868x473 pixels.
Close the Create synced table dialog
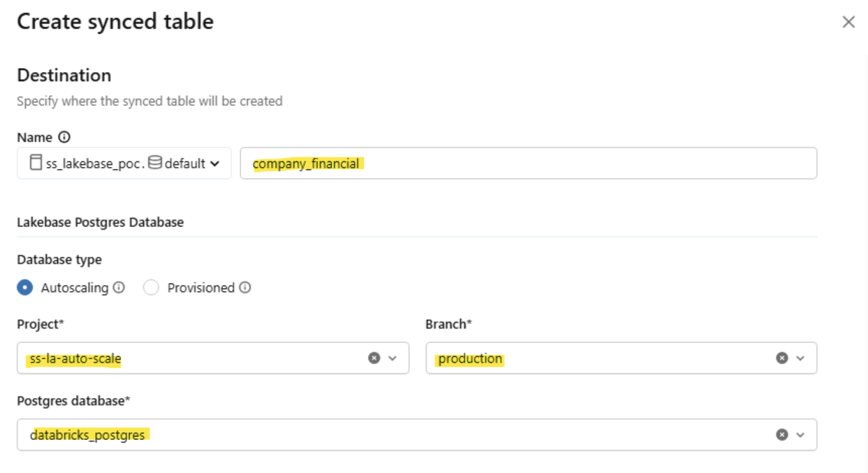click(849, 22)
